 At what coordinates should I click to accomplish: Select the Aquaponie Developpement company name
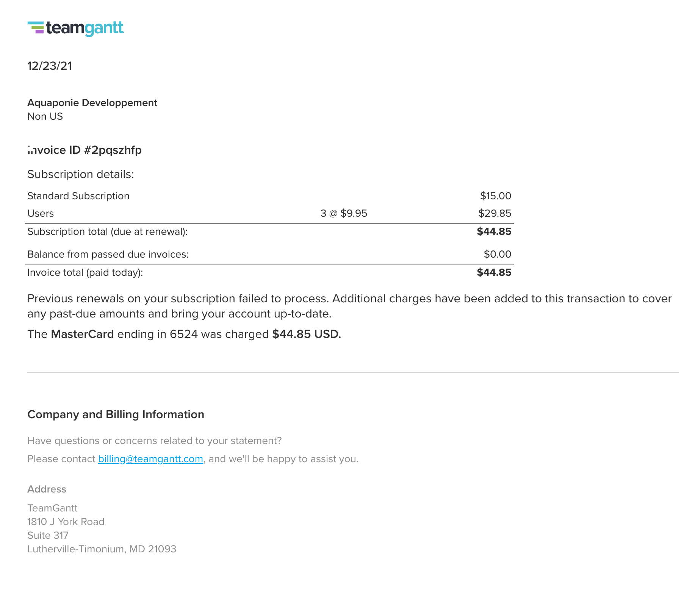coord(92,103)
